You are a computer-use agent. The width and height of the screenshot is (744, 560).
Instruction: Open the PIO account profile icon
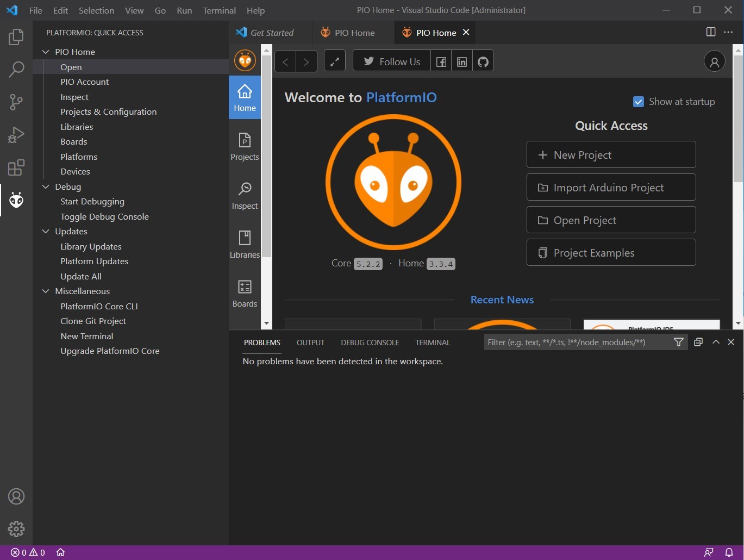[x=715, y=61]
